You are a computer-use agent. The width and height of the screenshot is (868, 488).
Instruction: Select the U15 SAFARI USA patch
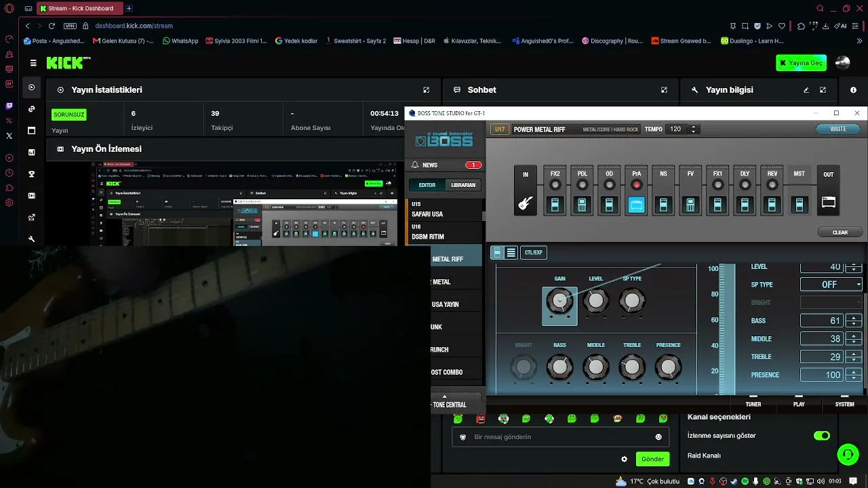coord(444,209)
